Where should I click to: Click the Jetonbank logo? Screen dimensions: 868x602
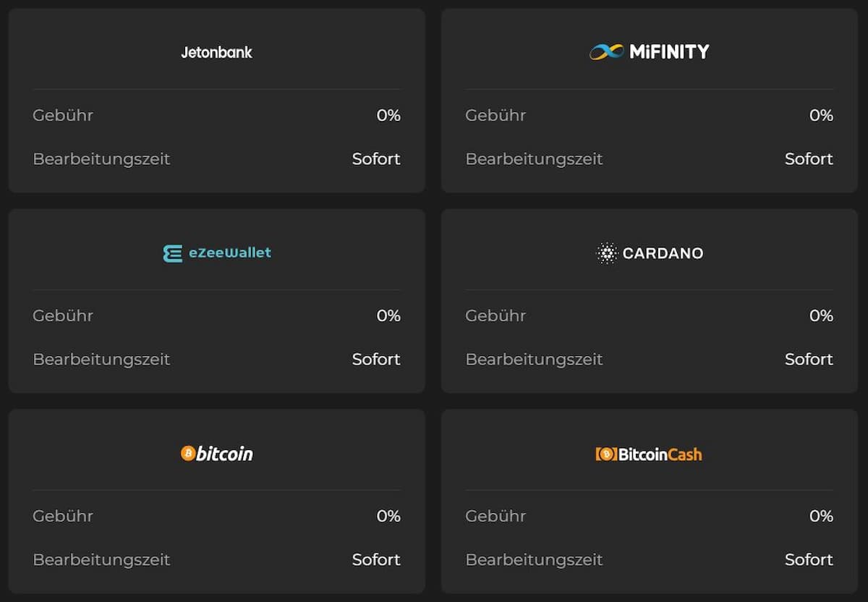pos(216,52)
